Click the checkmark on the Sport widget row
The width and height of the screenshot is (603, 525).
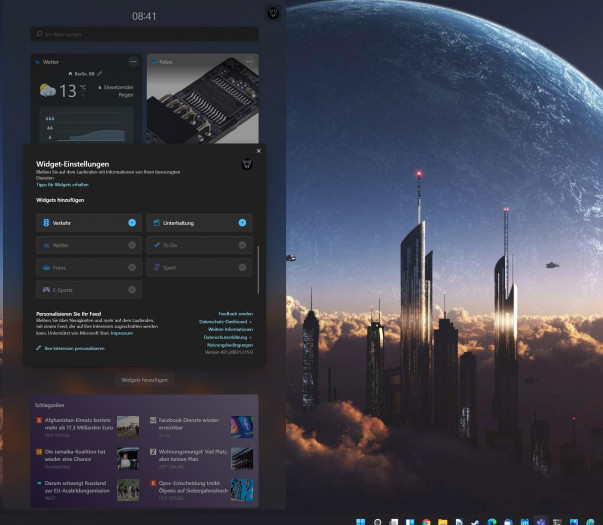pos(242,267)
